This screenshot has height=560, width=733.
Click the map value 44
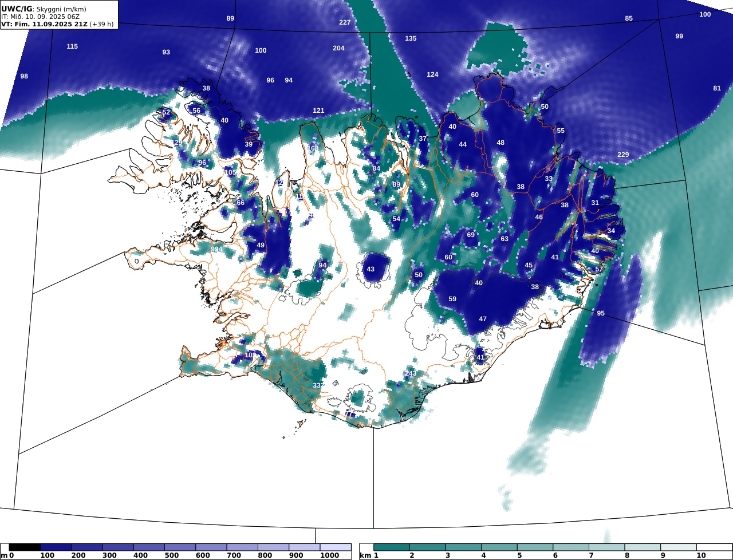coord(463,144)
